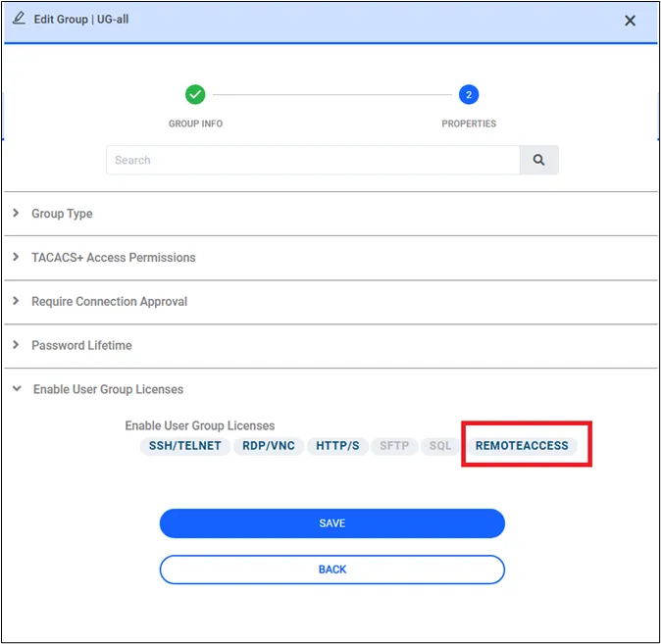Enable the SFTP license
Image resolution: width=661 pixels, height=644 pixels.
(x=394, y=445)
